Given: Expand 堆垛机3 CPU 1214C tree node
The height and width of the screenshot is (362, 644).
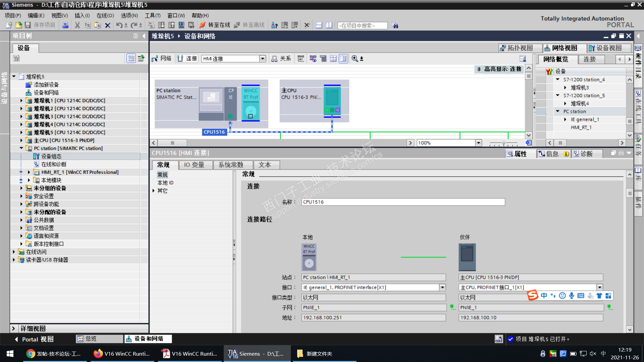Looking at the screenshot, I should pyautogui.click(x=21, y=116).
